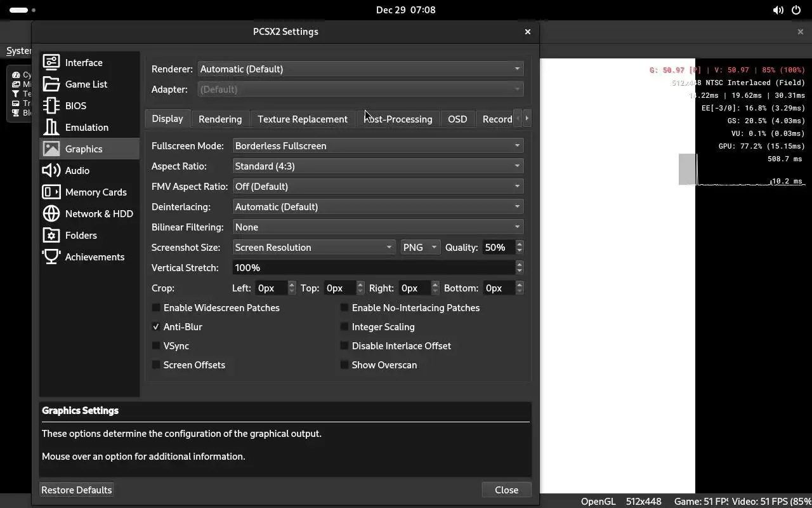Open the Activities overview indicator
The image size is (812, 508).
coord(23,10)
